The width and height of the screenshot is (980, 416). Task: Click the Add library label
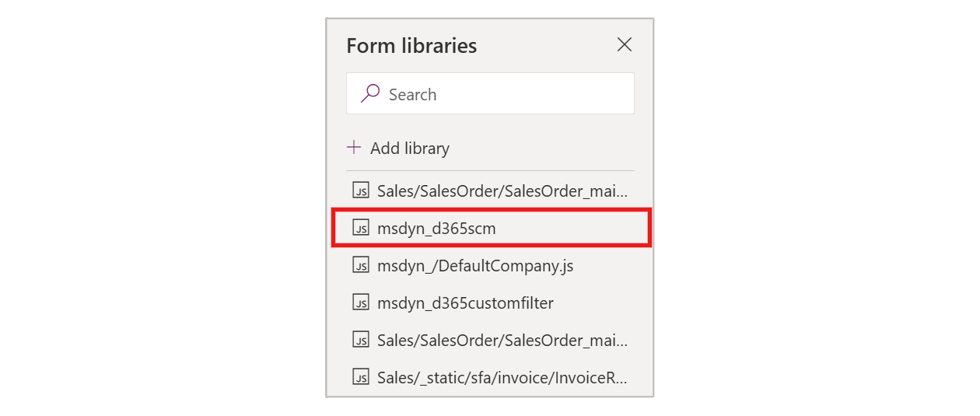pos(410,148)
